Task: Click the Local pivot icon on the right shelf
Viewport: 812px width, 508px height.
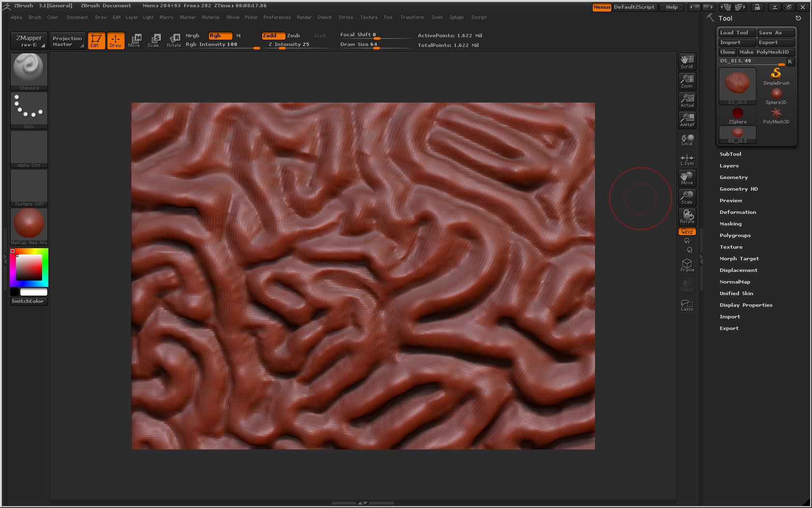Action: [x=687, y=138]
